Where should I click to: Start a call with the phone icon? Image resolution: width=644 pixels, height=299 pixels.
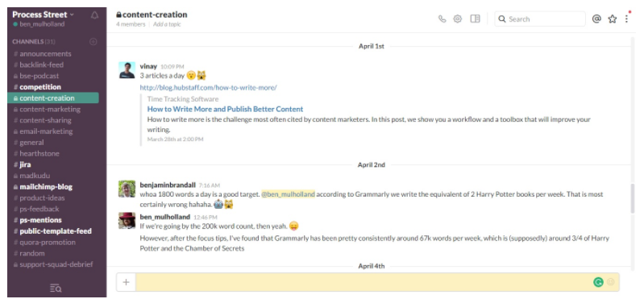click(x=442, y=19)
